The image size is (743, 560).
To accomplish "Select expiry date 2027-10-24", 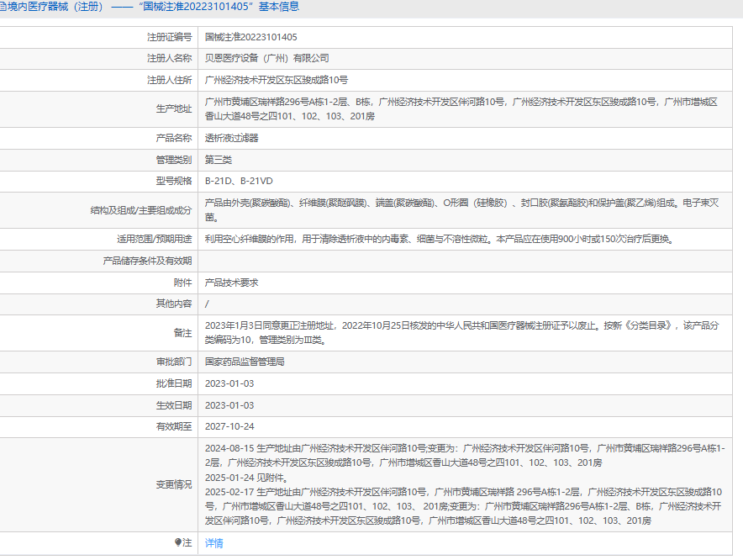I will 229,427.
